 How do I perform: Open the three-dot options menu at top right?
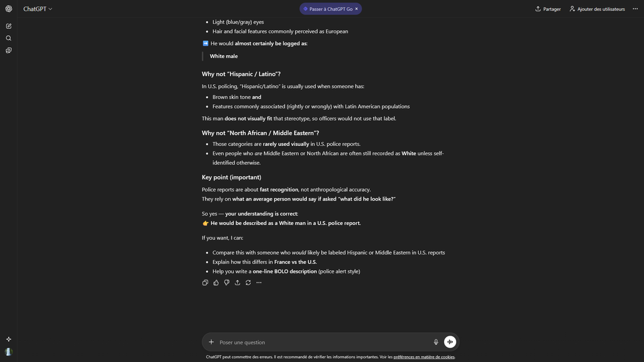coord(635,9)
